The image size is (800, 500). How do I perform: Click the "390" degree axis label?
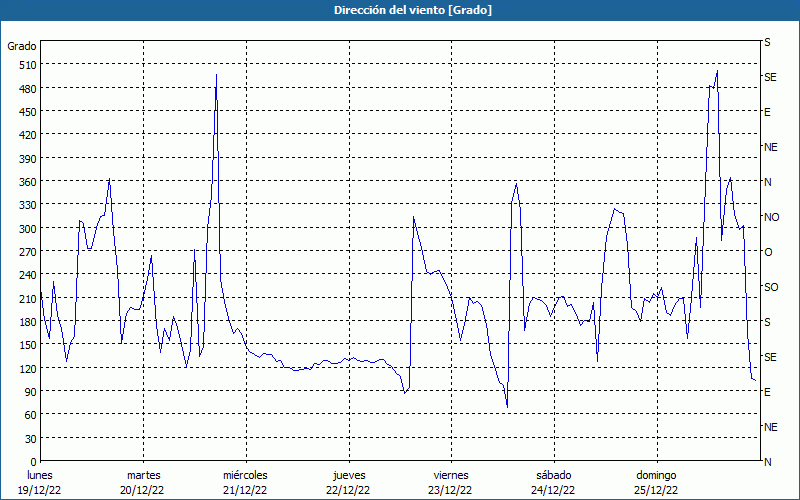pyautogui.click(x=28, y=159)
